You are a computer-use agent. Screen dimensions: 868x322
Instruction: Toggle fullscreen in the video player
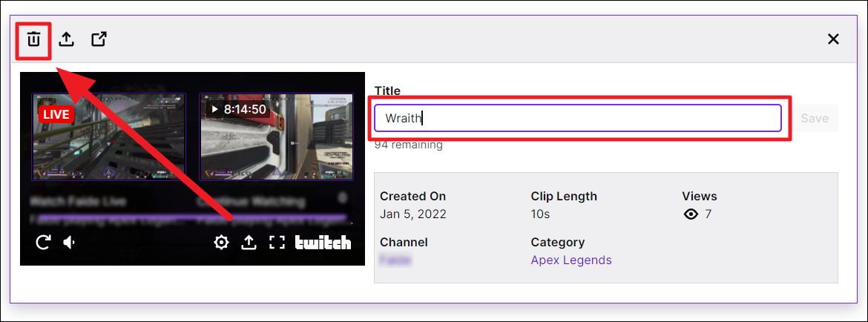pyautogui.click(x=277, y=243)
